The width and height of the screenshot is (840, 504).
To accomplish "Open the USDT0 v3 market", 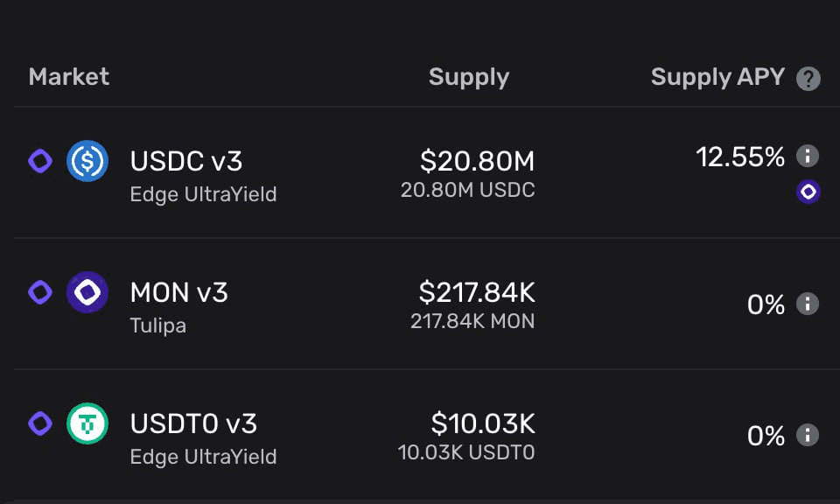I will click(193, 423).
